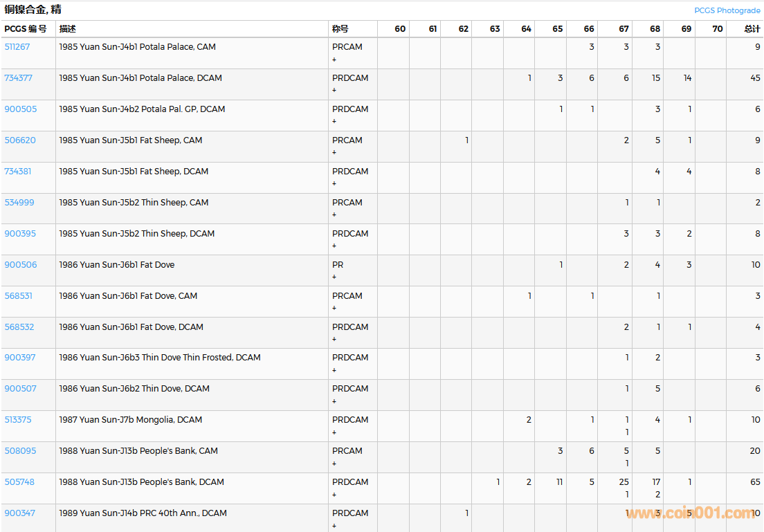The width and height of the screenshot is (764, 532).
Task: Expand plus for Thin Dove Thin Frosted row
Action: click(334, 370)
